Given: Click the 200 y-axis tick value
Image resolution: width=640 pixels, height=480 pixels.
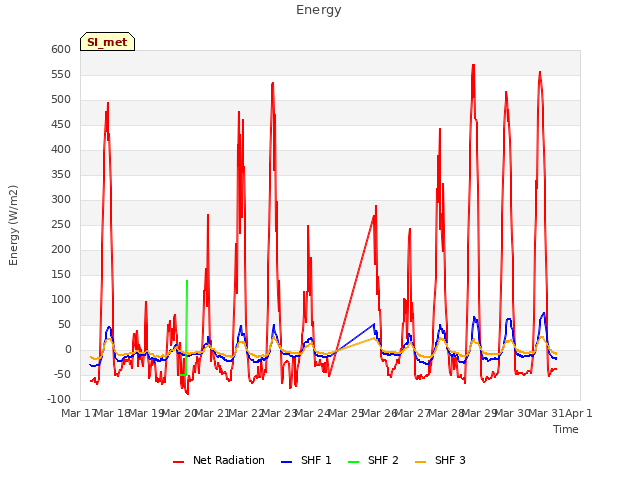Looking at the screenshot, I should point(61,249).
